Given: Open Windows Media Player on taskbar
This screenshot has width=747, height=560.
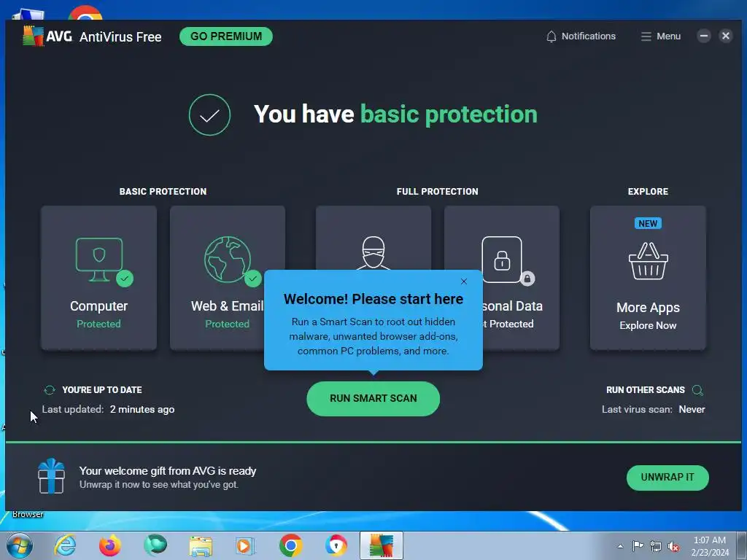Looking at the screenshot, I should point(246,545).
